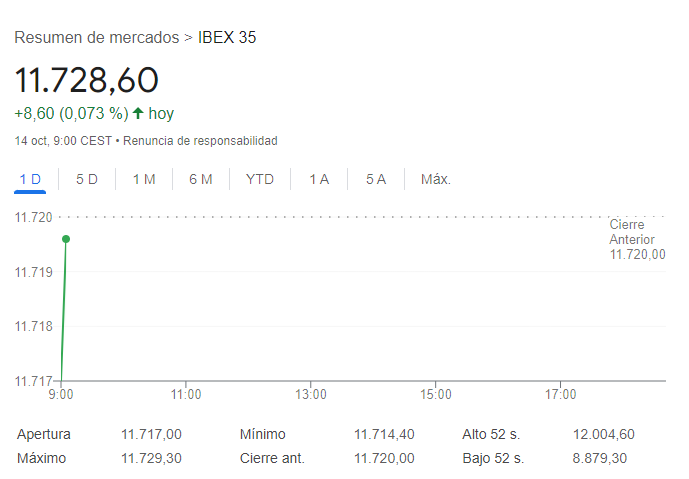Select the Máx. time range
The image size is (689, 479).
pyautogui.click(x=436, y=179)
